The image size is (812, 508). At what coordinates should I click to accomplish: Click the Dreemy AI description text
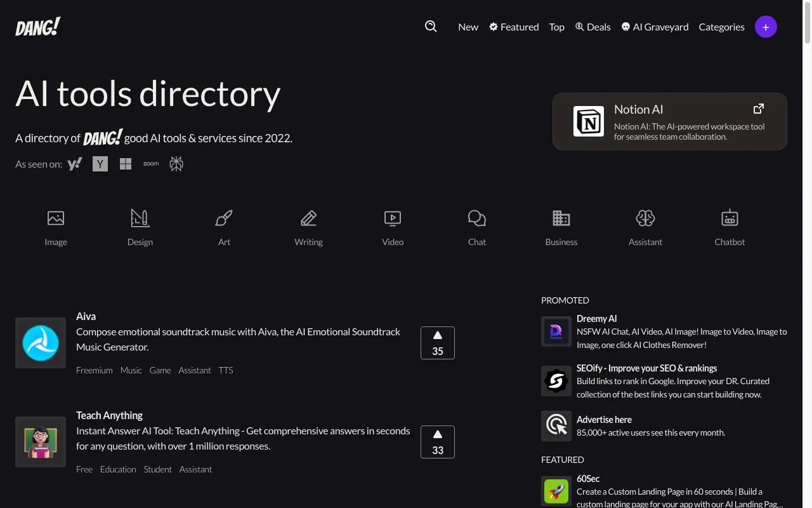[x=682, y=338]
